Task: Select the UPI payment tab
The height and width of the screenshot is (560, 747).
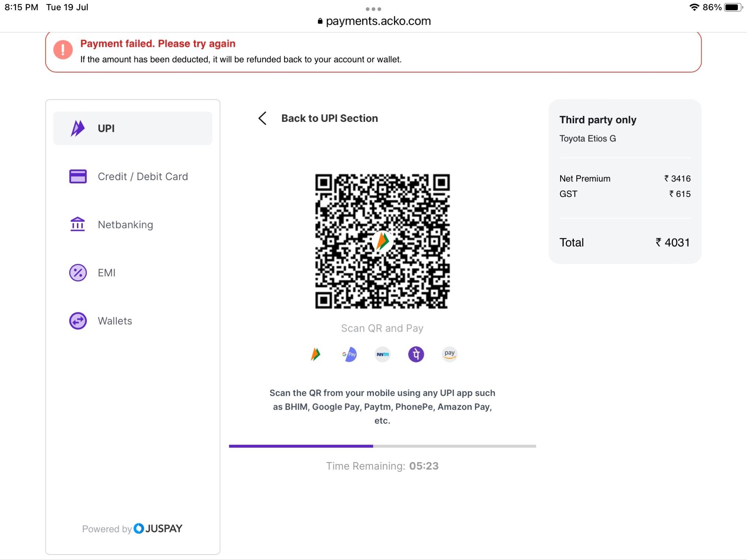Action: [x=133, y=128]
